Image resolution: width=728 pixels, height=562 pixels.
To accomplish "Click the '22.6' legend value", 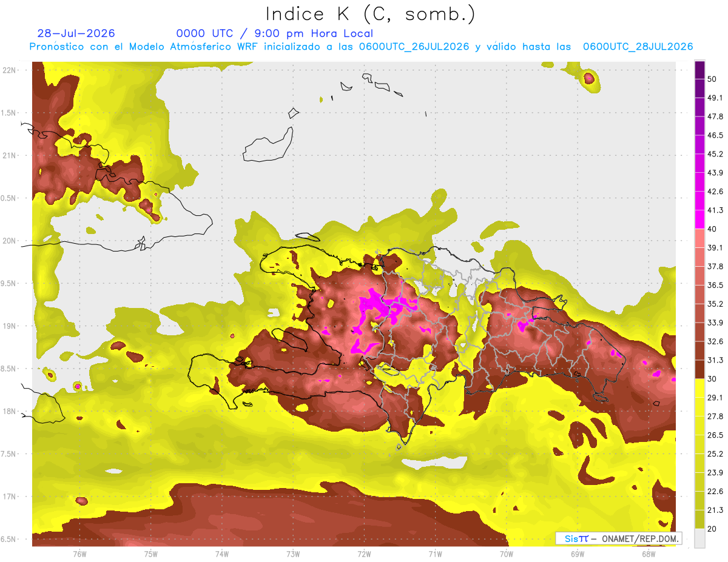I will (x=715, y=492).
